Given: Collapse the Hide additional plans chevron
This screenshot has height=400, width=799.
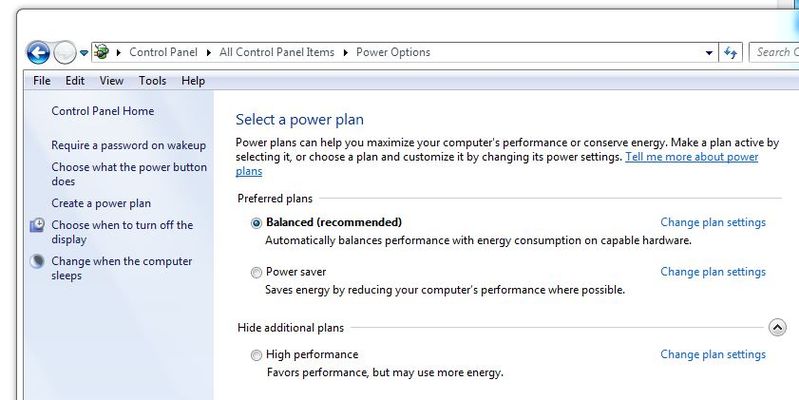Looking at the screenshot, I should (x=777, y=327).
